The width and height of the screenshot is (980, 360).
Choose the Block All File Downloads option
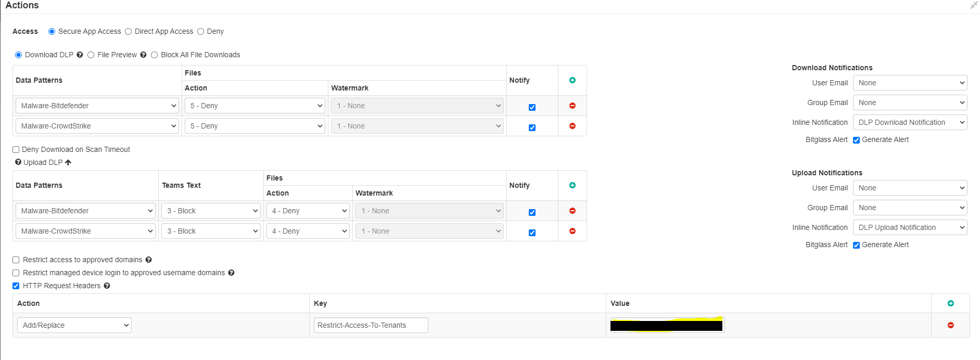[155, 55]
